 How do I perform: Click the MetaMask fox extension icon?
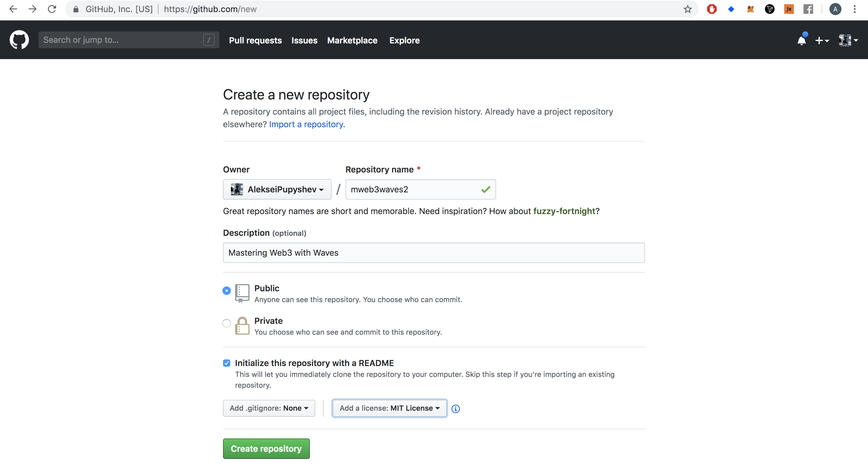(750, 9)
